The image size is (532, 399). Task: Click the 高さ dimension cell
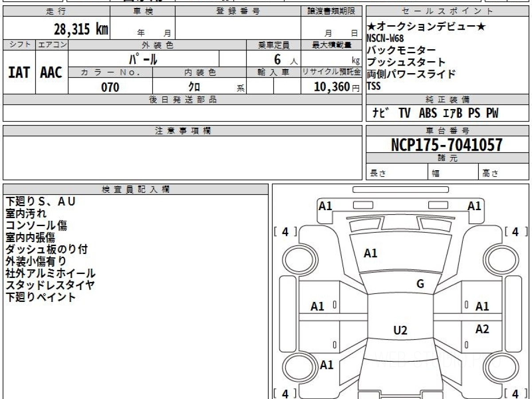504,172
